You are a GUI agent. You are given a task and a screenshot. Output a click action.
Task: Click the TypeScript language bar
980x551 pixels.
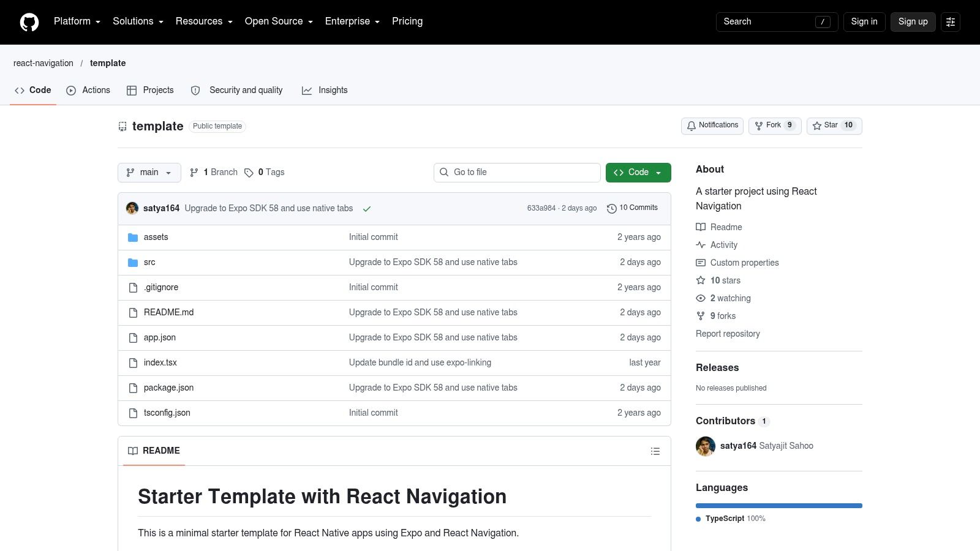pos(779,506)
